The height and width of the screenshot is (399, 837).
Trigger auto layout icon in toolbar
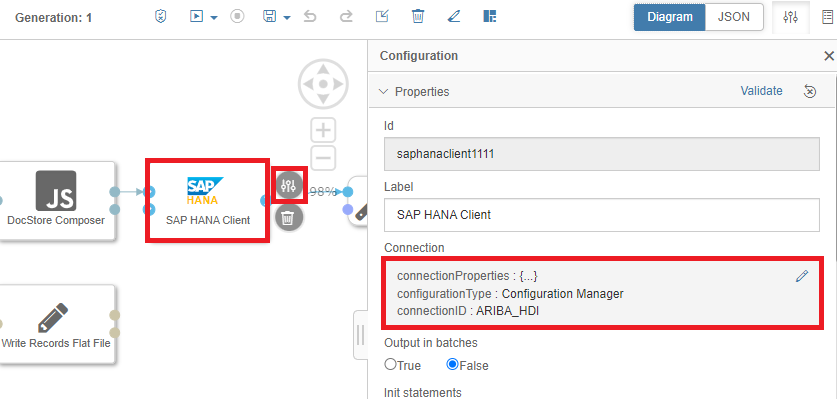click(489, 17)
